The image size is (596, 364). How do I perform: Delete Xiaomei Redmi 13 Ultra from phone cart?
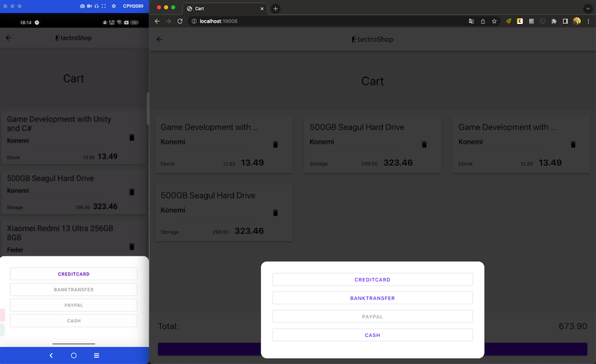132,247
